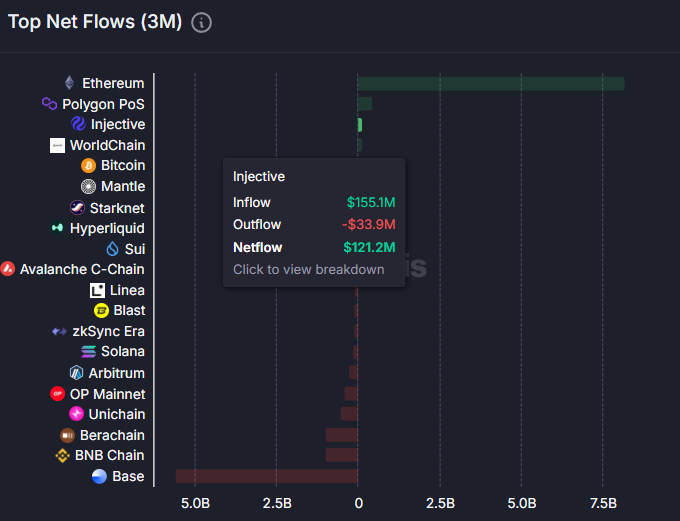Click the Injective chain label
Viewport: 680px width, 521px height.
pyautogui.click(x=118, y=125)
